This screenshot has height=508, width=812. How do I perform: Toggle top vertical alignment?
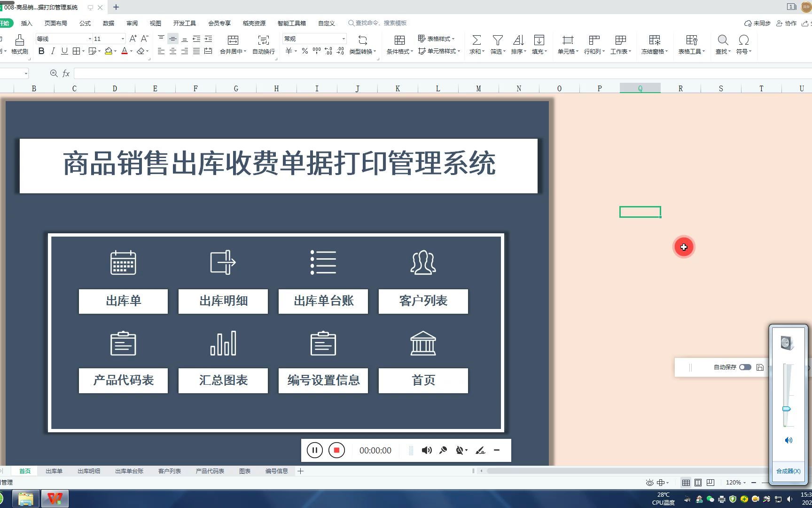pyautogui.click(x=161, y=39)
